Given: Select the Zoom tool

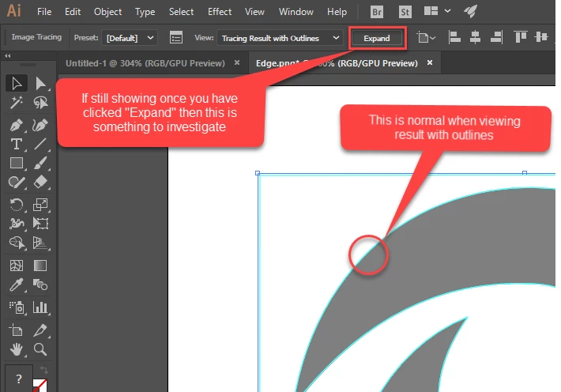Looking at the screenshot, I should [40, 349].
